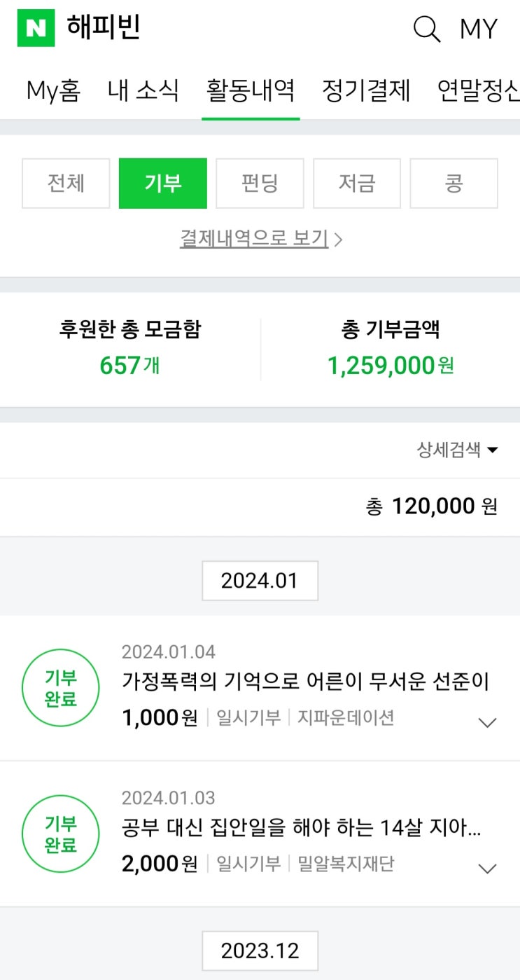Open search with the magnifier icon
The image size is (520, 980).
426,29
